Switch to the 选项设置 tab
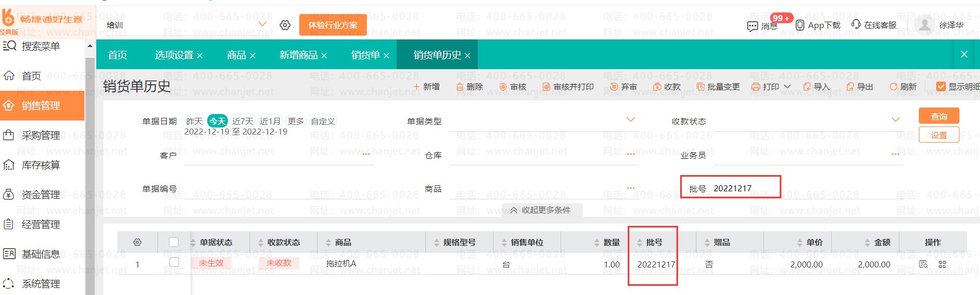The height and width of the screenshot is (295, 980). coord(174,55)
